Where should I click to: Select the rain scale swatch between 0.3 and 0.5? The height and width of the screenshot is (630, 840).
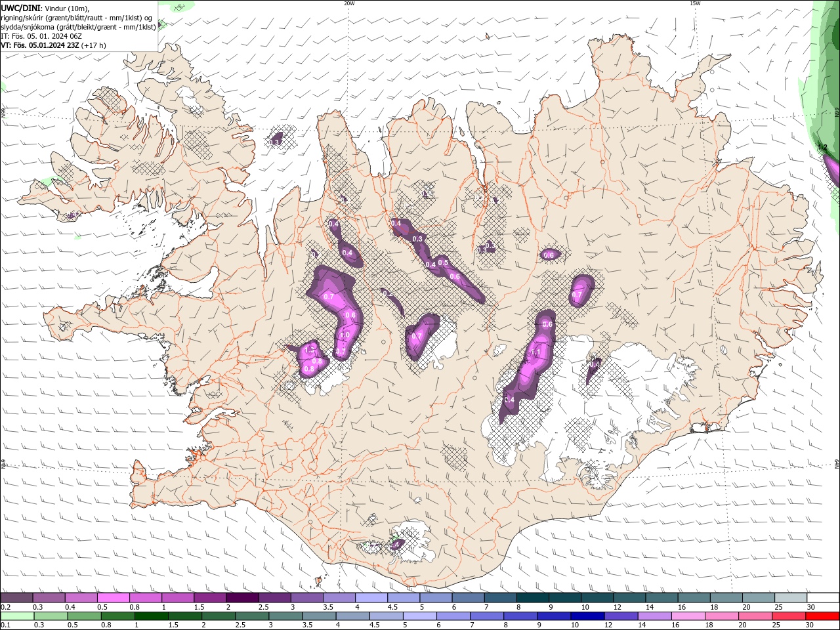pyautogui.click(x=51, y=616)
